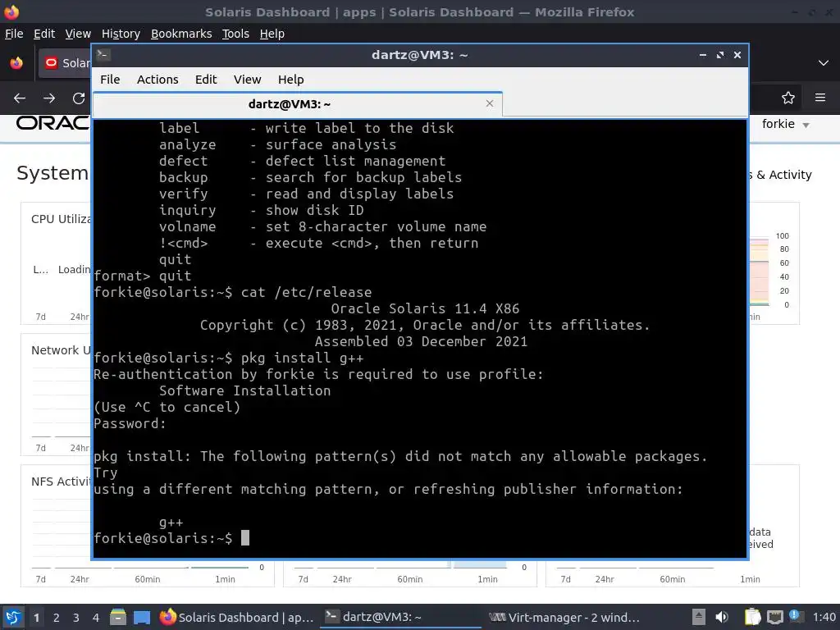
Task: Open the clipboard manager tray icon
Action: [x=753, y=617]
